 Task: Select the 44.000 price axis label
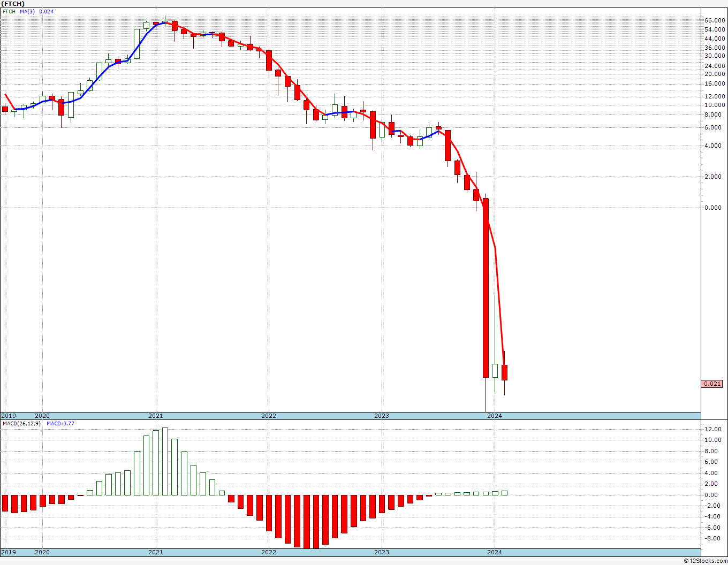714,39
